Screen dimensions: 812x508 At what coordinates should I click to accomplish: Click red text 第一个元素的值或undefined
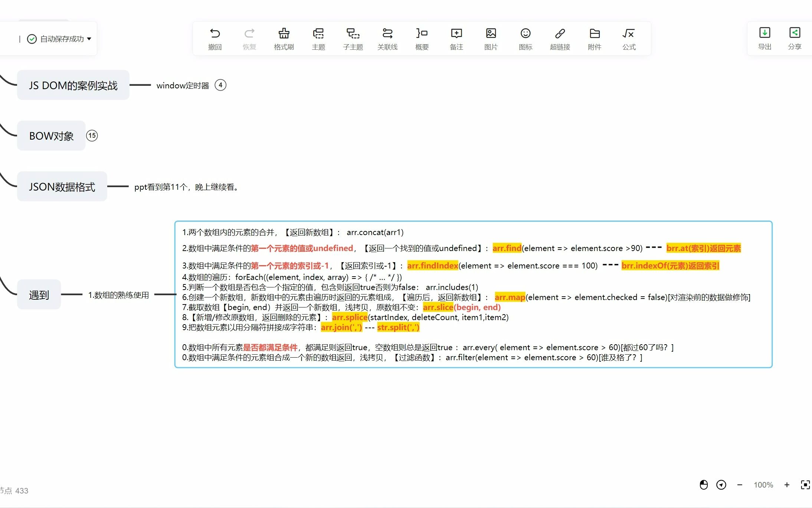tap(302, 248)
